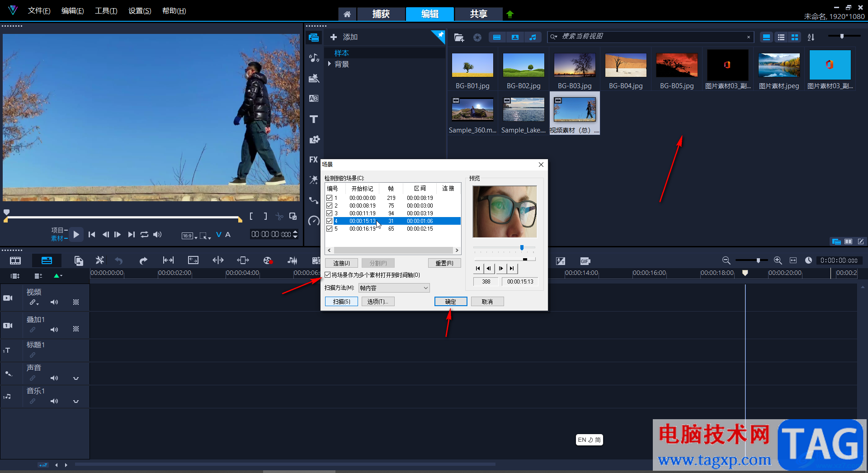Click the scissors split clip icon

pyautogui.click(x=279, y=217)
